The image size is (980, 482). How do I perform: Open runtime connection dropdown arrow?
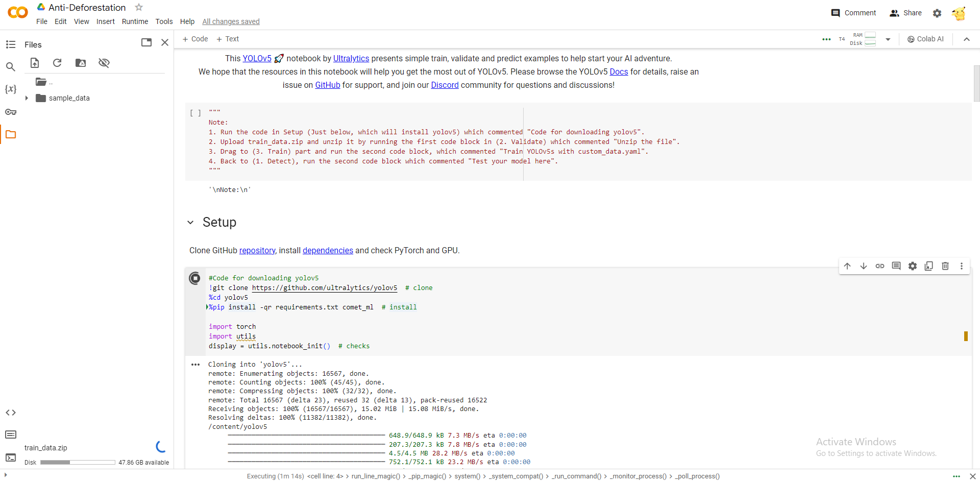[888, 39]
